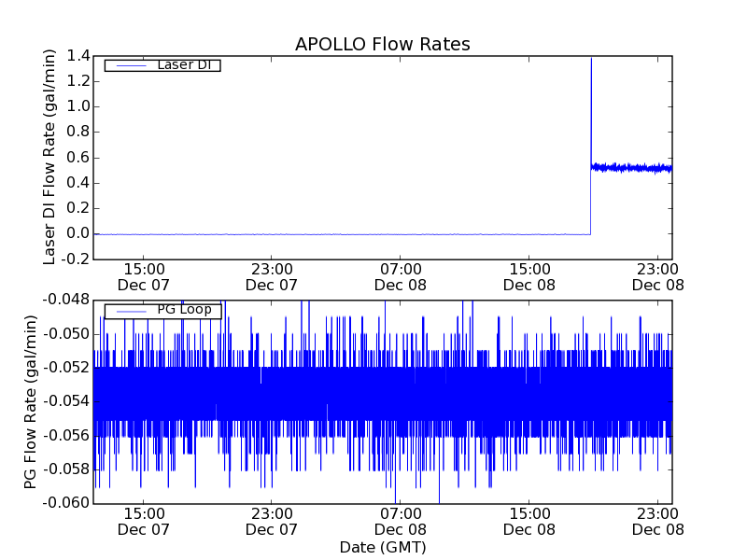The height and width of the screenshot is (560, 747).
Task: Click the PG Flow Rate y-axis label
Action: [31, 401]
